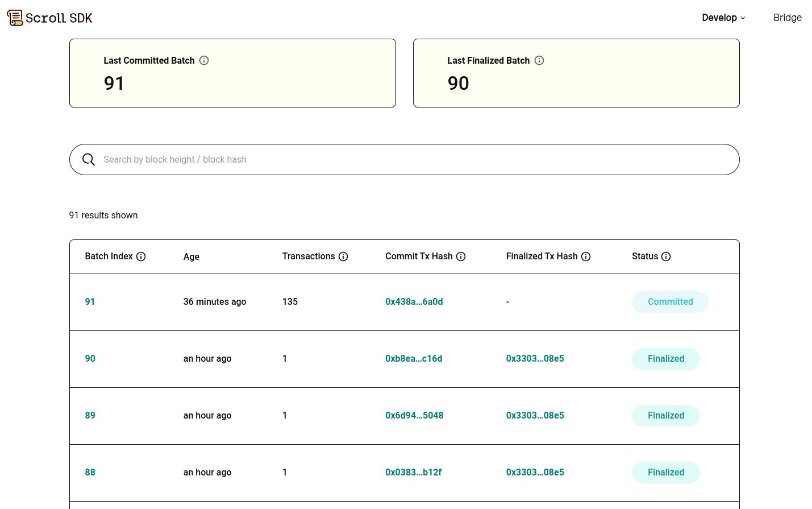Click Status column header text

(645, 256)
